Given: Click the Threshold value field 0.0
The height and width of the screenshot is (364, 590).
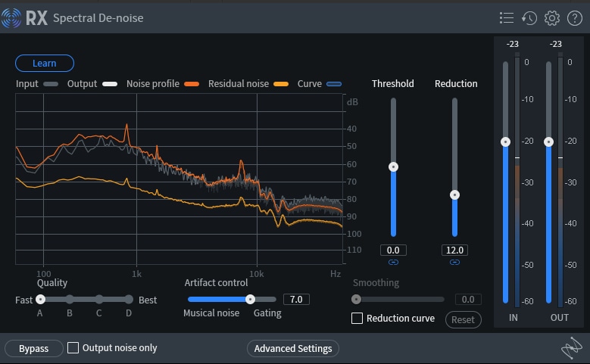Looking at the screenshot, I should point(393,250).
